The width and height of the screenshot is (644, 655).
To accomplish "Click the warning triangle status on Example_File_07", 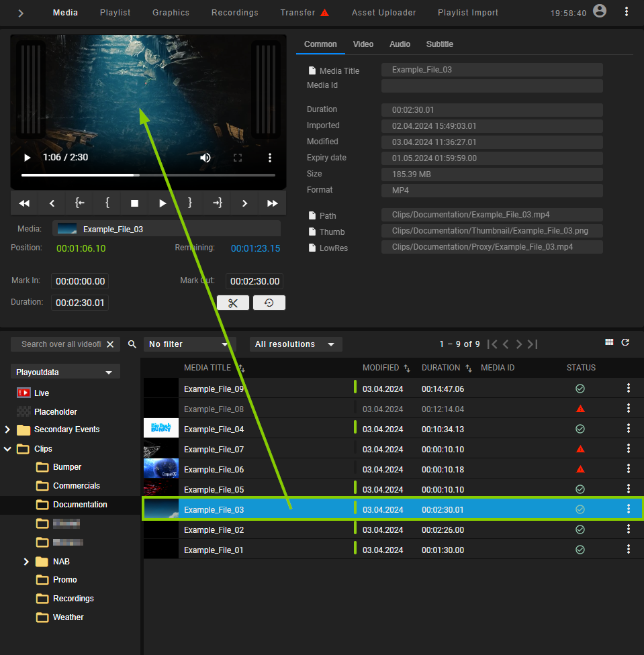I will 580,448.
